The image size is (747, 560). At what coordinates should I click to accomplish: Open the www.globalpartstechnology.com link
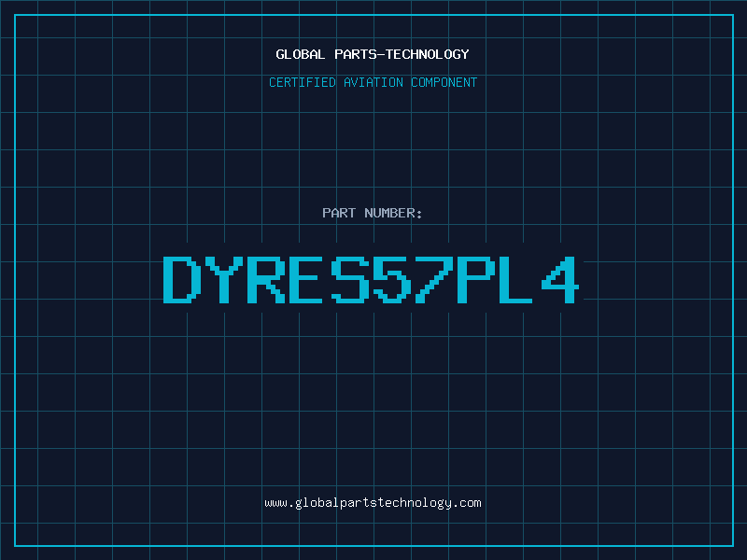click(x=373, y=503)
